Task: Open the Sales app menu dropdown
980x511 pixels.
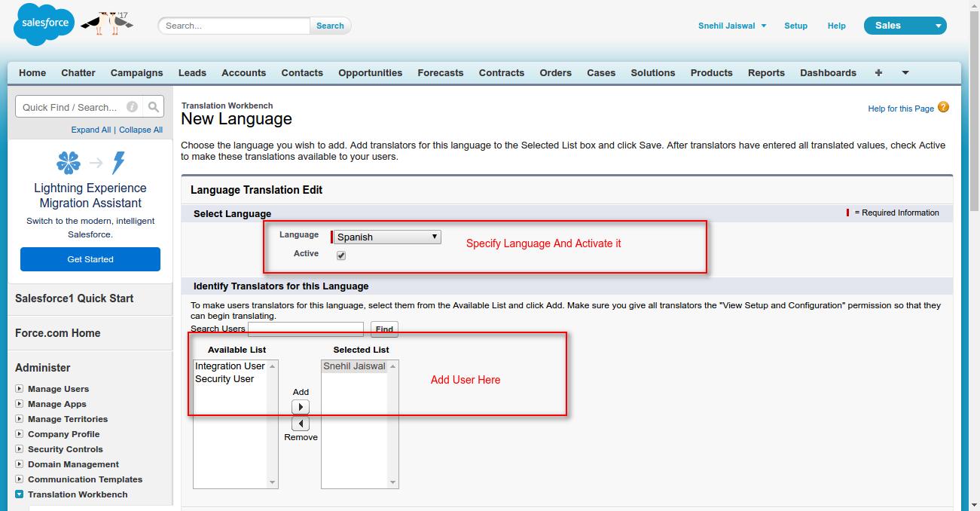Action: pos(905,26)
